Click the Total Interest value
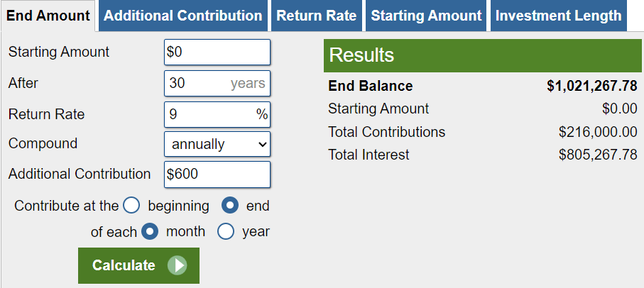This screenshot has height=288, width=644. (x=598, y=155)
